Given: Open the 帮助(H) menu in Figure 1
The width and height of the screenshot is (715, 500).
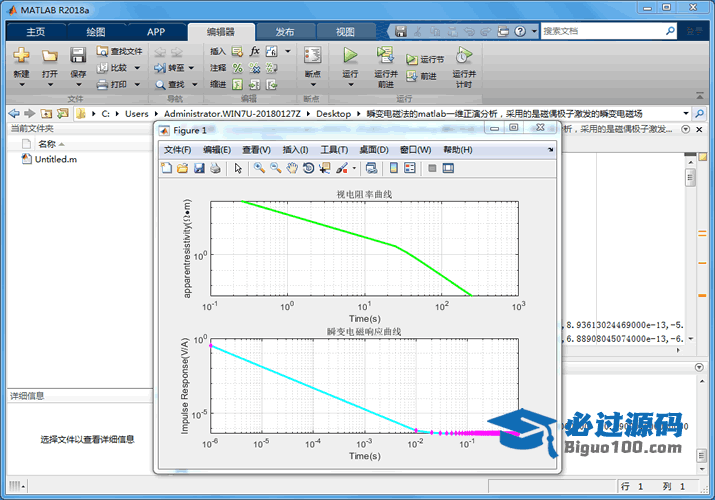Looking at the screenshot, I should pyautogui.click(x=458, y=150).
